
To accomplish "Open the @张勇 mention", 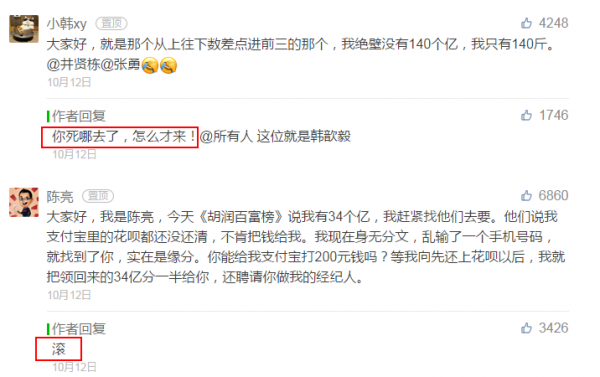I will point(120,65).
